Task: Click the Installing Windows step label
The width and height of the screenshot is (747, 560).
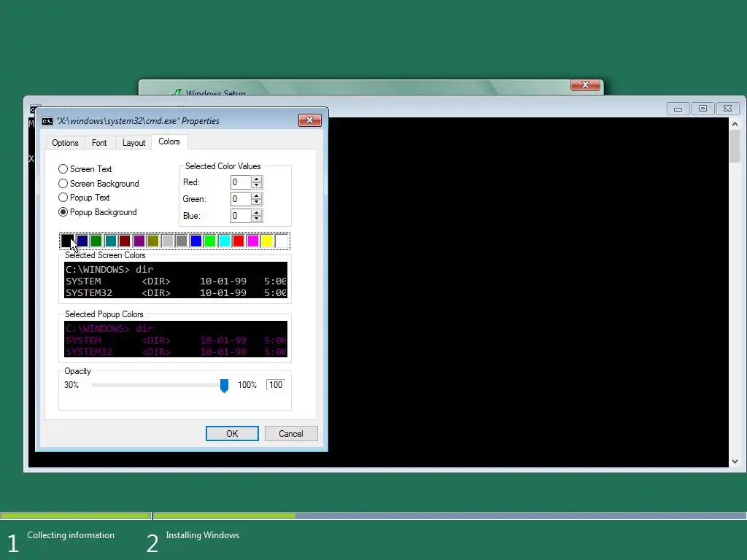Action: [203, 535]
